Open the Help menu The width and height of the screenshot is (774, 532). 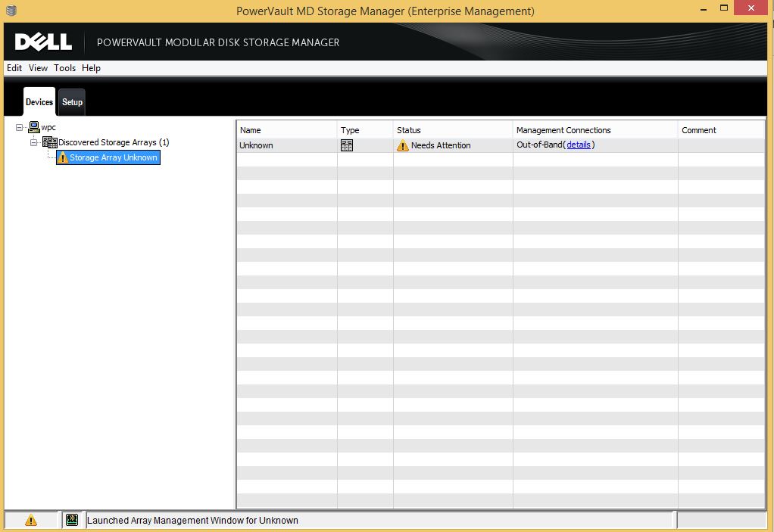point(91,68)
